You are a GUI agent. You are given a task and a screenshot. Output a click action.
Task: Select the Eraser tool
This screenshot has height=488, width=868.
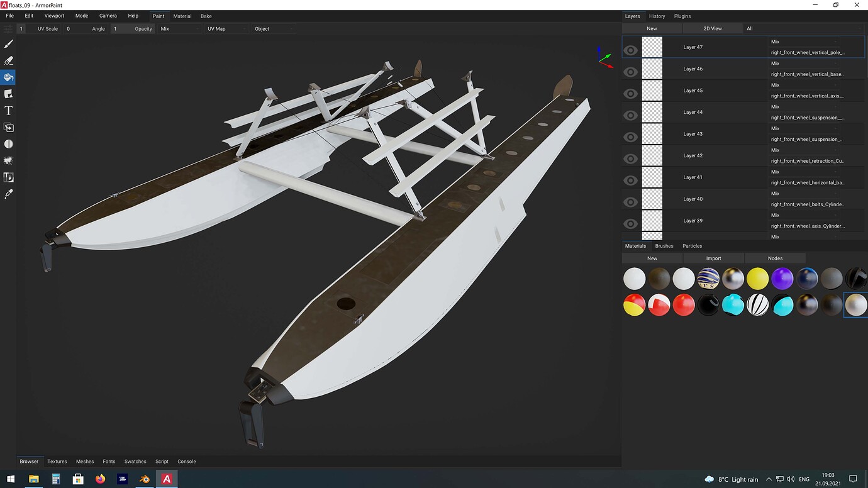coord(8,60)
